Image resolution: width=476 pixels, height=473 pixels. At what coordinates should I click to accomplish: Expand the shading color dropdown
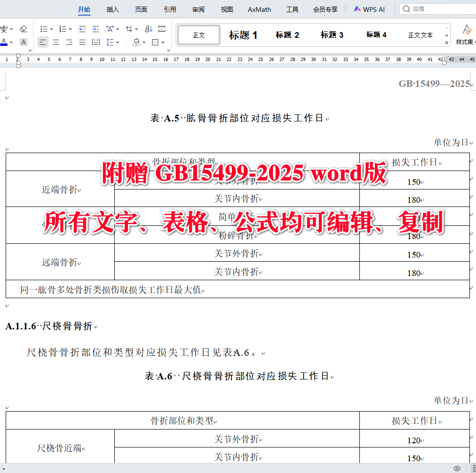144,42
